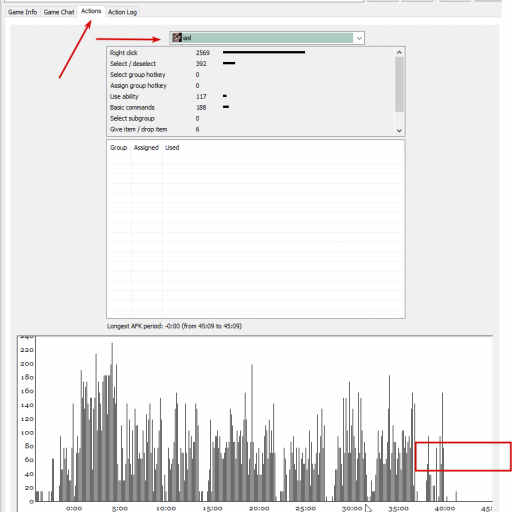The width and height of the screenshot is (512, 512).
Task: Click the 392 select count
Action: [201, 64]
